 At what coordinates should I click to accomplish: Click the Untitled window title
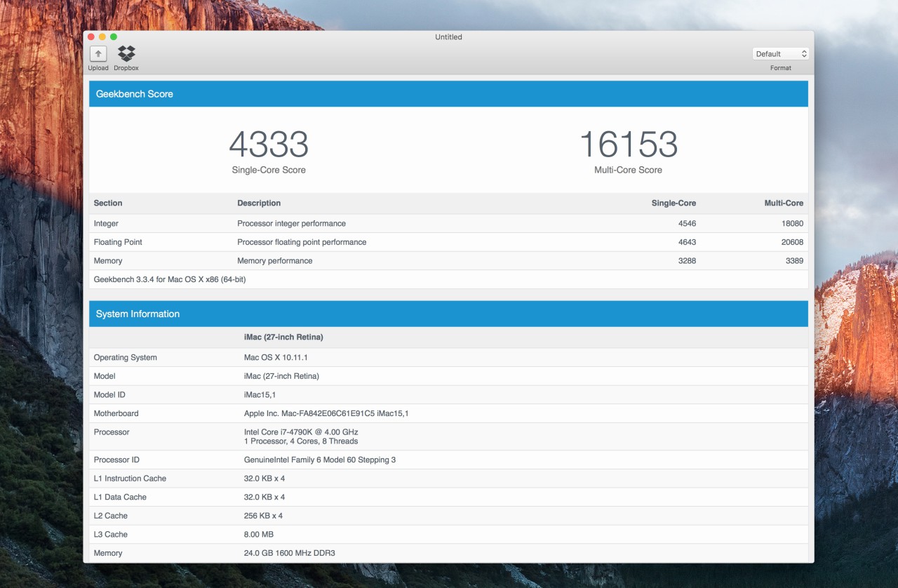[449, 37]
